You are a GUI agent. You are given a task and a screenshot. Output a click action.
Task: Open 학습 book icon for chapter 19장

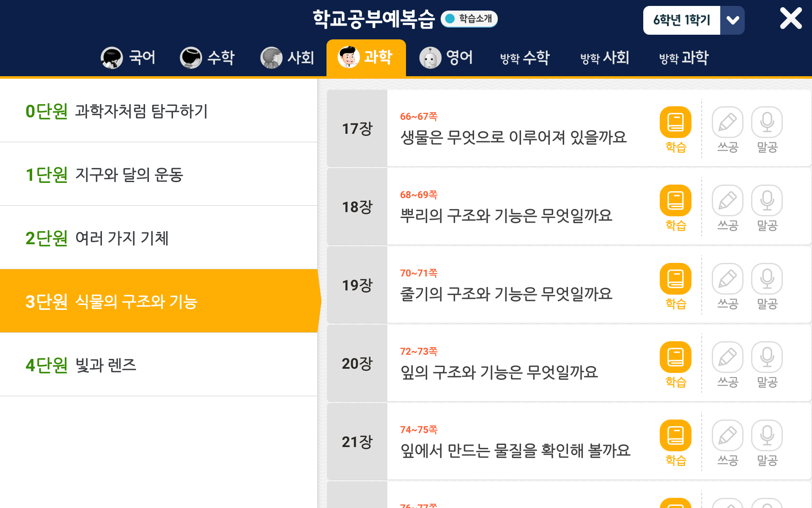(x=675, y=279)
